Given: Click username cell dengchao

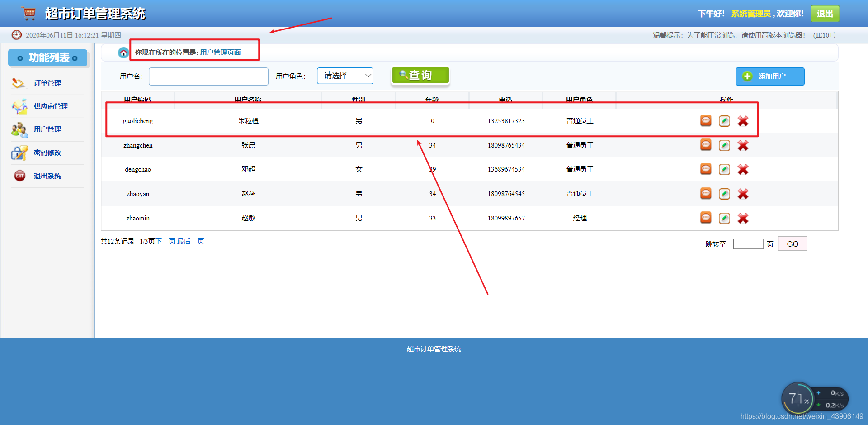Looking at the screenshot, I should [138, 169].
